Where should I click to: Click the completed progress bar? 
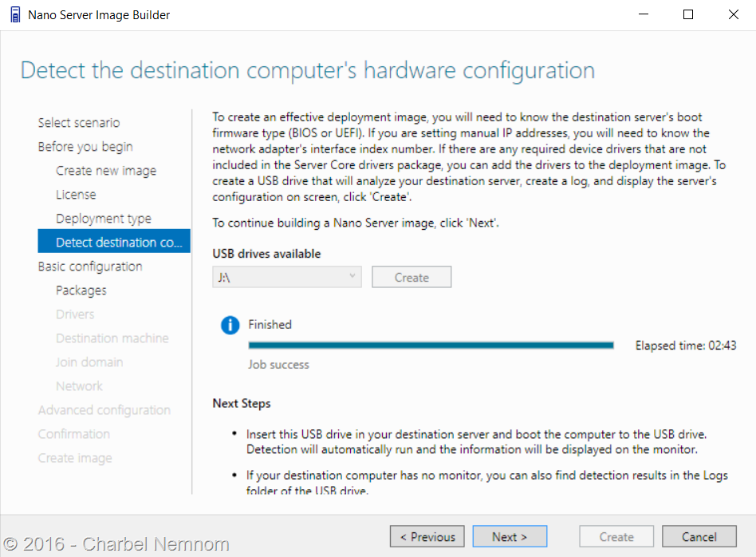431,345
